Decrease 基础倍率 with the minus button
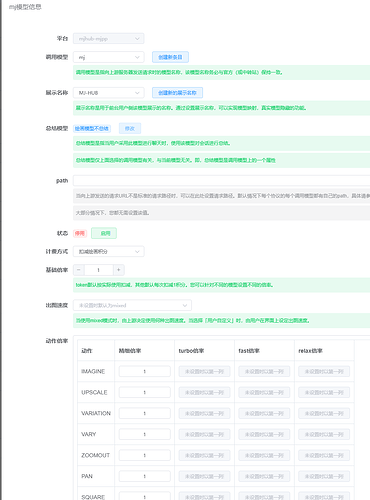 pos(79,270)
